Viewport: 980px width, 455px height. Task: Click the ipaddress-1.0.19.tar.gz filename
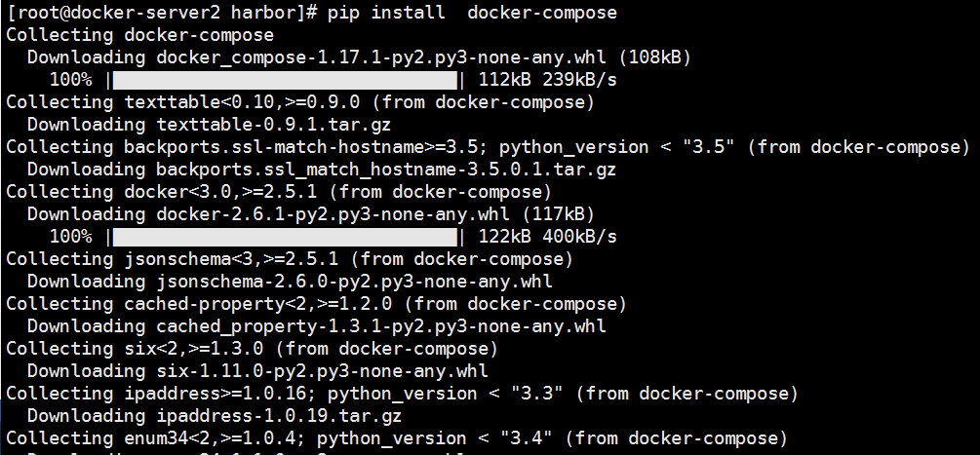click(x=279, y=416)
